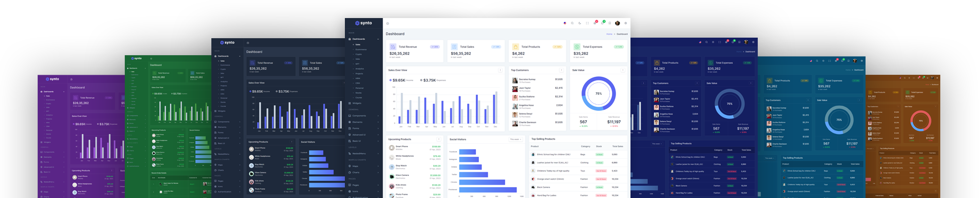Image resolution: width=980 pixels, height=198 pixels.
Task: Click the synto logo in the dark navy dashboard
Action: [227, 42]
